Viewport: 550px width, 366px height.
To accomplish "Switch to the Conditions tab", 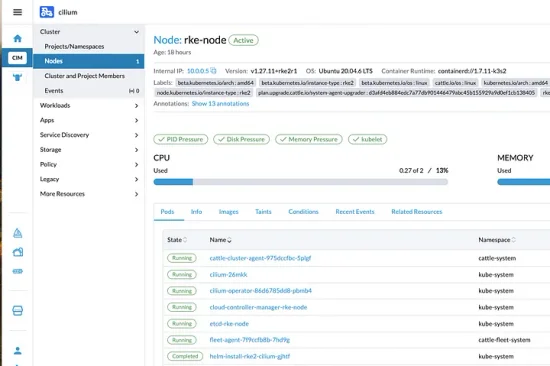I will (303, 212).
